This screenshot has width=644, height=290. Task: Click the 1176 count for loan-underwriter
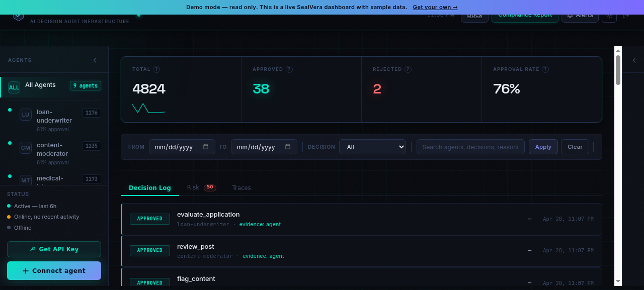tap(92, 113)
